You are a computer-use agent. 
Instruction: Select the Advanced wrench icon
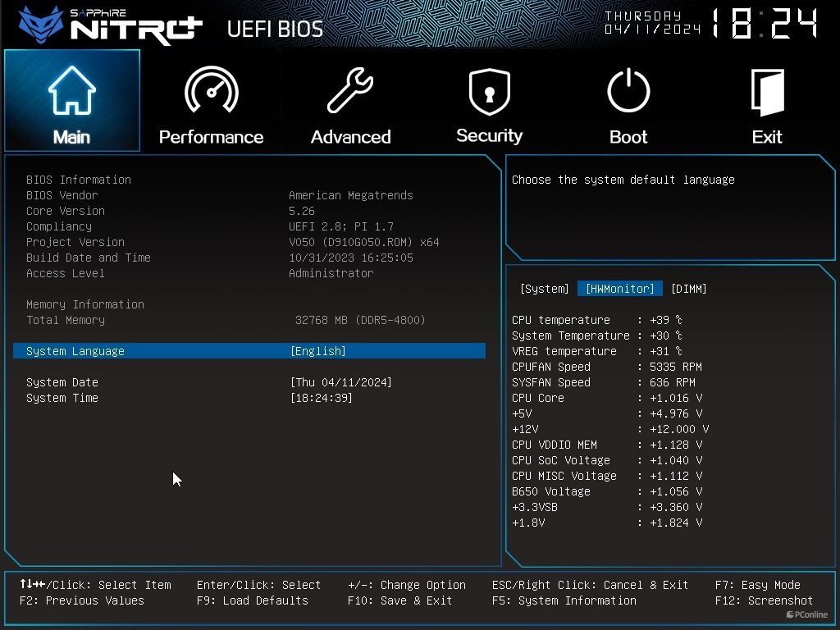(350, 90)
